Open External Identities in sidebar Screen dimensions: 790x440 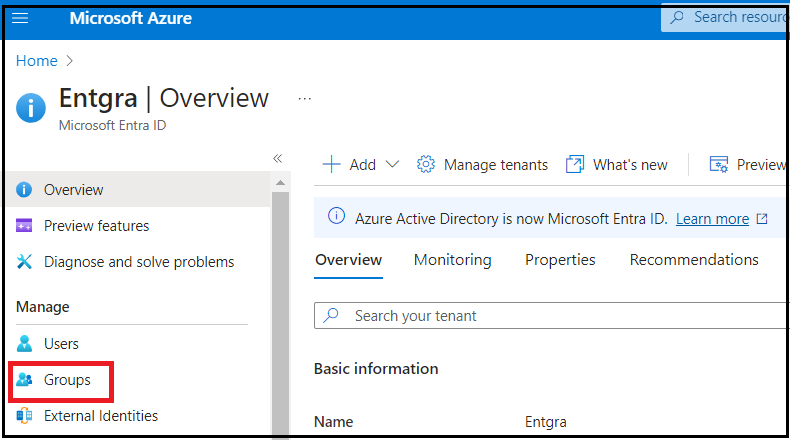pos(101,416)
